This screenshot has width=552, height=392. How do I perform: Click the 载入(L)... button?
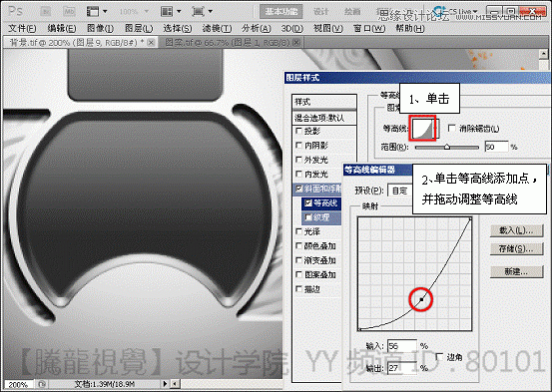(516, 230)
